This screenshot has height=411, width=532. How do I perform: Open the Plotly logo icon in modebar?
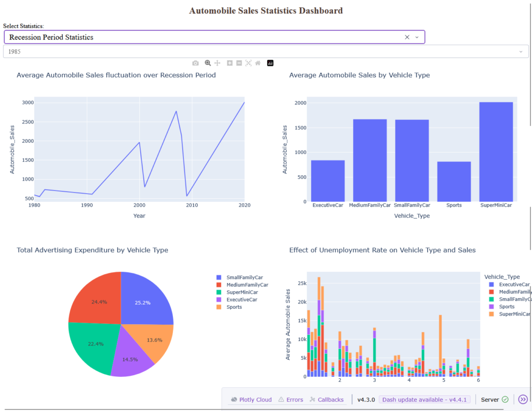click(x=270, y=63)
